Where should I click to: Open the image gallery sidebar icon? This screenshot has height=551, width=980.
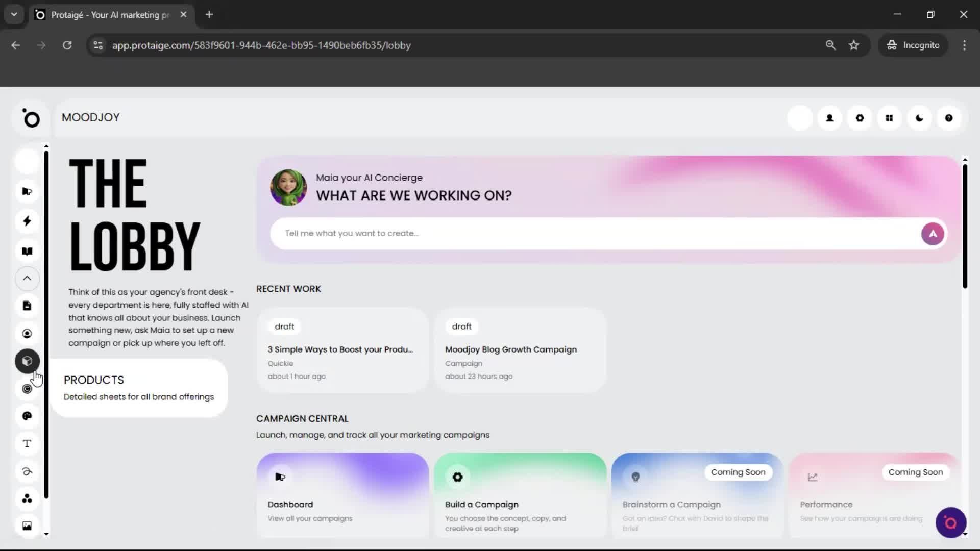[x=27, y=525]
